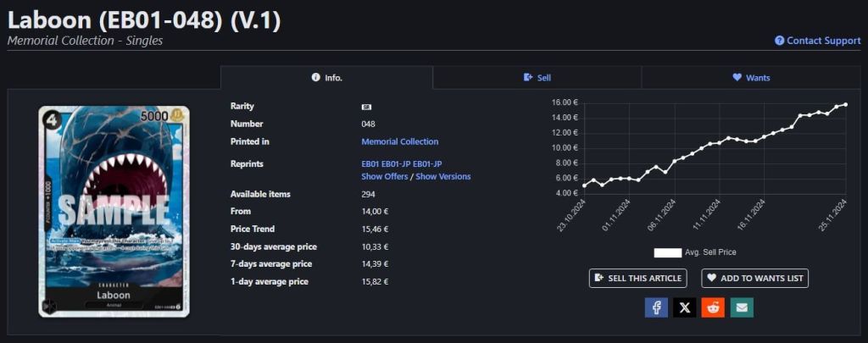This screenshot has height=343, width=868.
Task: Toggle the Avg. Sell Price legend swatch
Action: [668, 252]
